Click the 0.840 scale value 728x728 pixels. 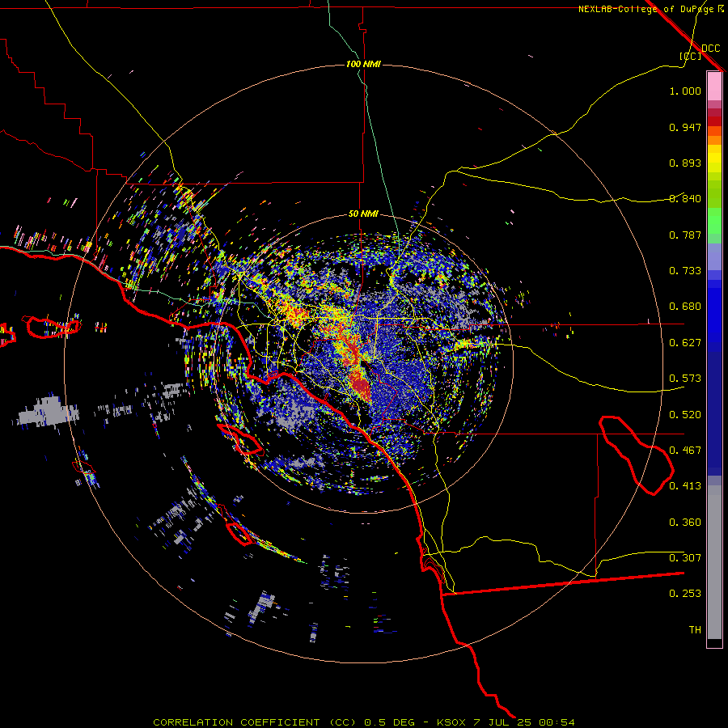685,199
